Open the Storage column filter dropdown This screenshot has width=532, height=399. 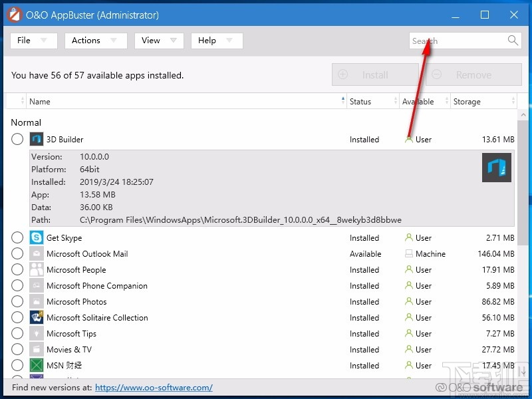point(513,101)
